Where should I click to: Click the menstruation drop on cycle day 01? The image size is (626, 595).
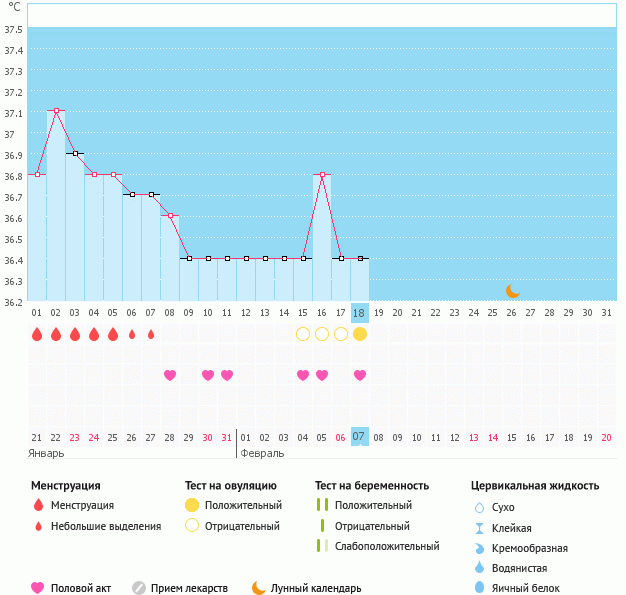pyautogui.click(x=37, y=334)
